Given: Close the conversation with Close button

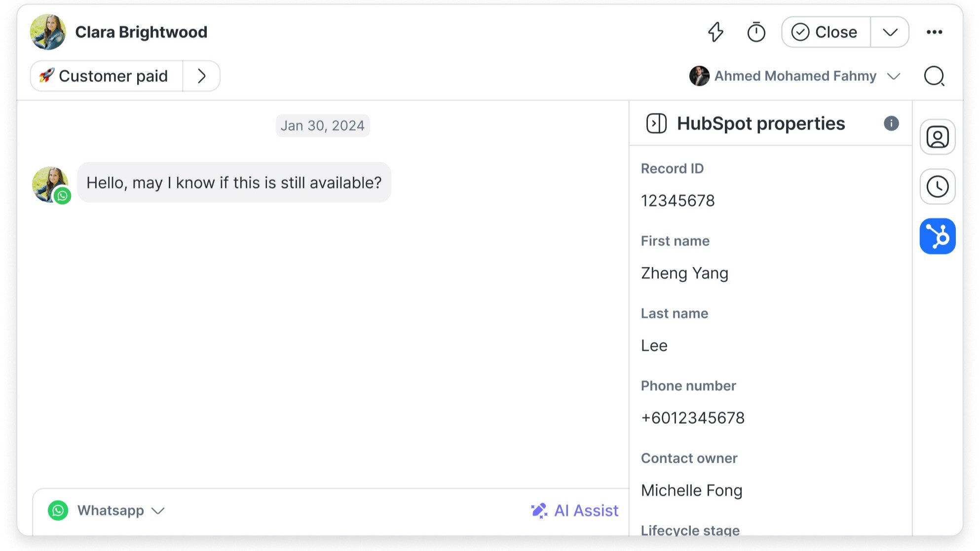Looking at the screenshot, I should [826, 33].
